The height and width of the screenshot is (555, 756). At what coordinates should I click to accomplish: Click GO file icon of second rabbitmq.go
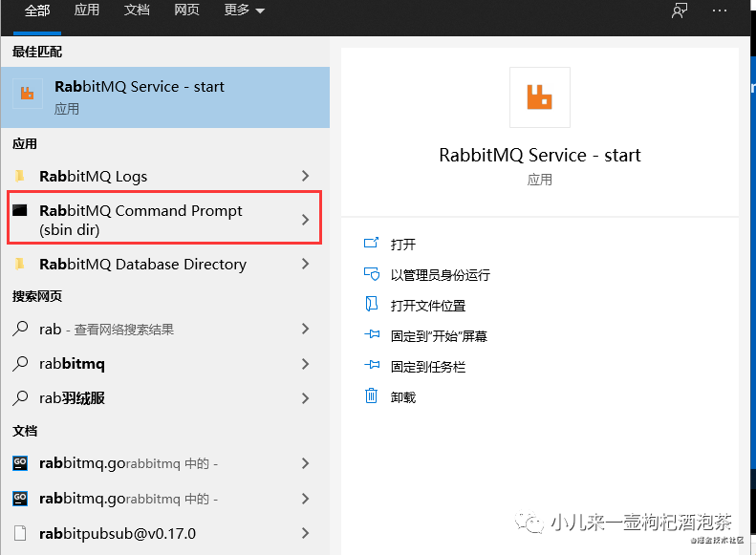pos(20,498)
